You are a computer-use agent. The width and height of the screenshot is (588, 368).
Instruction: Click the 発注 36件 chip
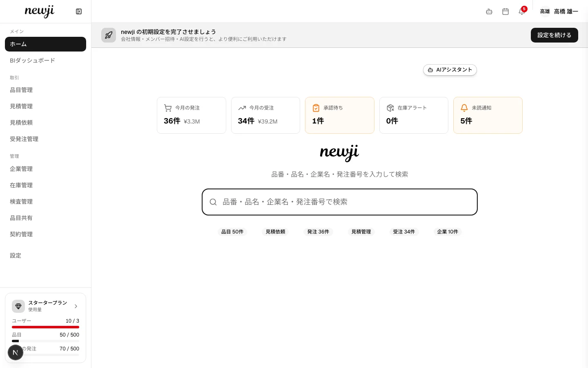(x=318, y=232)
